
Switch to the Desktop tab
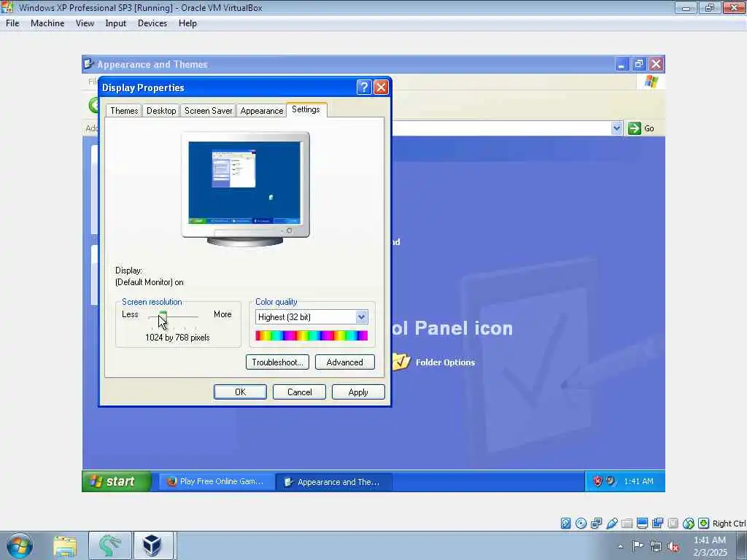pos(161,111)
